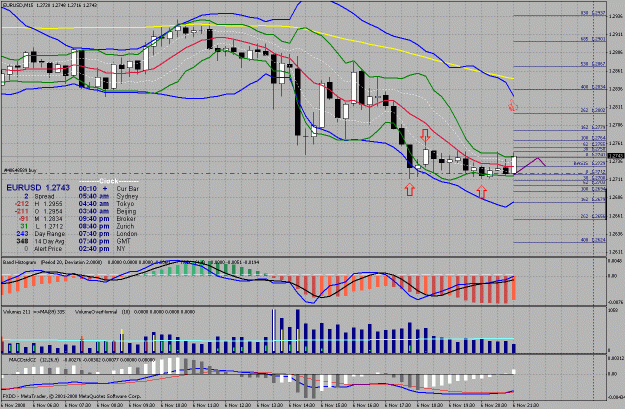Viewport: 625px width, 409px height.
Task: Click the buy order label on the chart
Action: coord(20,170)
